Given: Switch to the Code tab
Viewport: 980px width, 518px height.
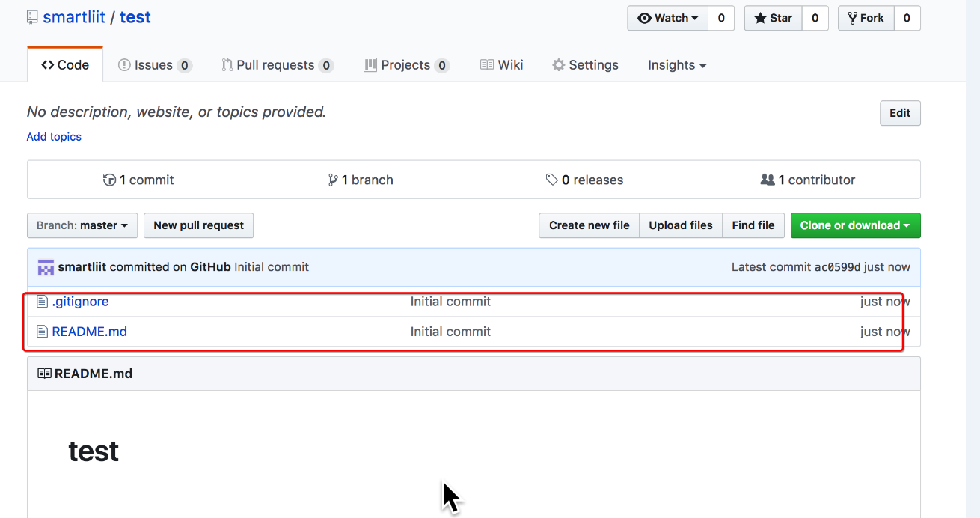Looking at the screenshot, I should click(x=65, y=65).
